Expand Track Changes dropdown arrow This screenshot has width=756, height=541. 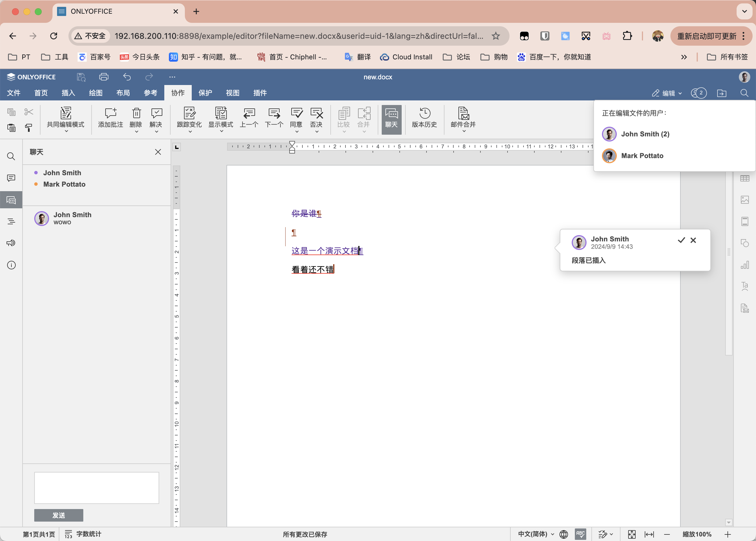[190, 132]
